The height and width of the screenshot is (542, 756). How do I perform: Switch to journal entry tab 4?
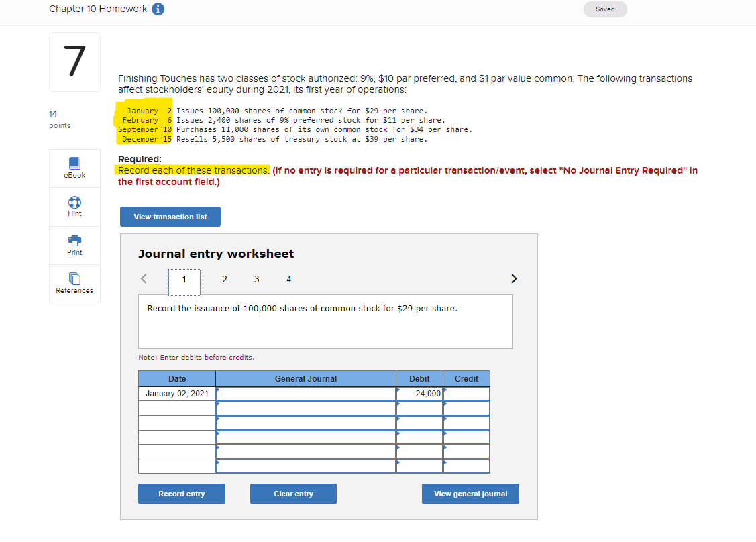[x=289, y=279]
